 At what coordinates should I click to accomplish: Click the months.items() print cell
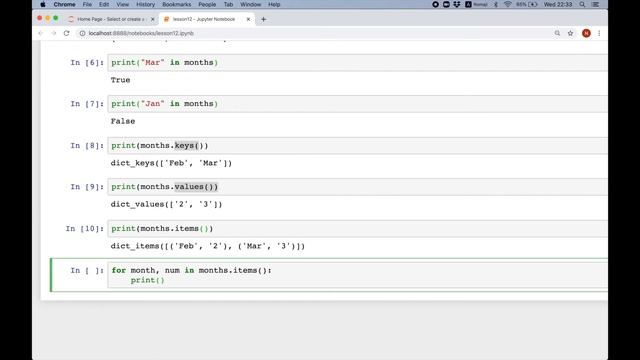[x=358, y=229]
